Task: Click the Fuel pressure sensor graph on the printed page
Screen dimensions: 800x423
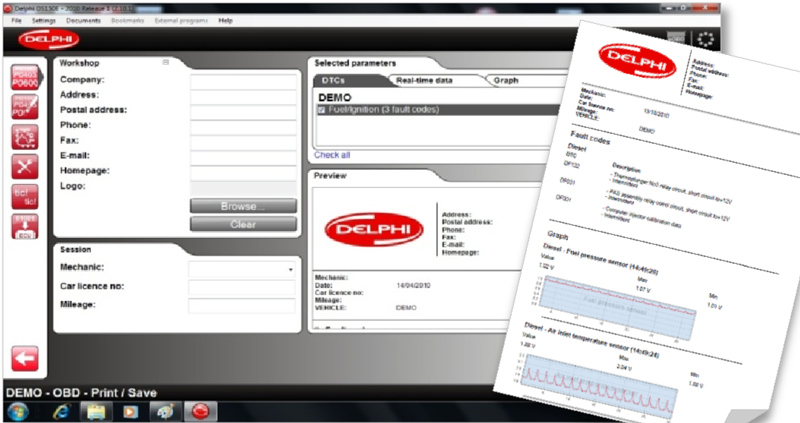Action: click(617, 307)
